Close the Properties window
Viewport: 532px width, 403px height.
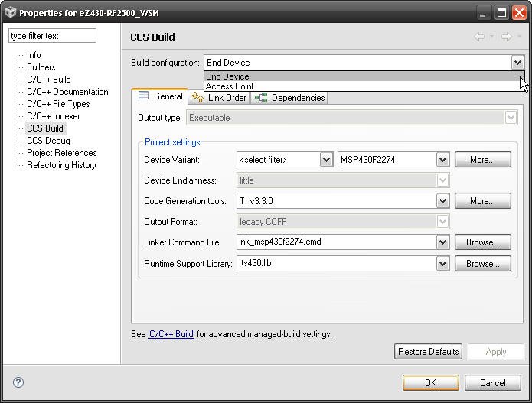(520, 13)
